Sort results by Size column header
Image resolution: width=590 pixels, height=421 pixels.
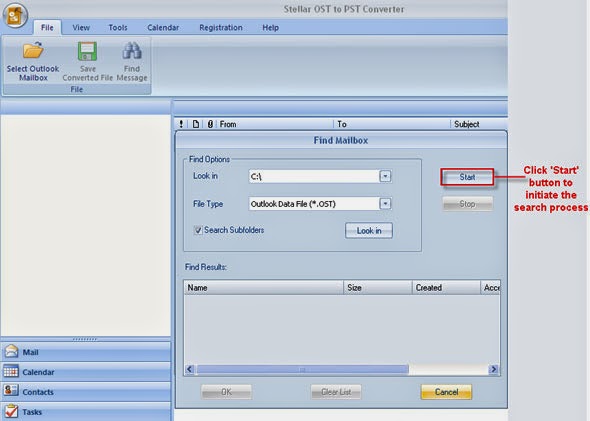pos(378,287)
